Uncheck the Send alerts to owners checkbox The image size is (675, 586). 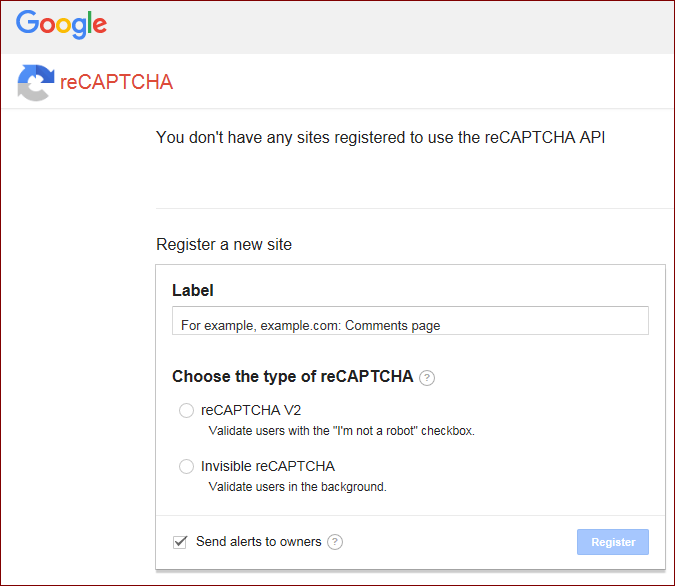(x=180, y=542)
